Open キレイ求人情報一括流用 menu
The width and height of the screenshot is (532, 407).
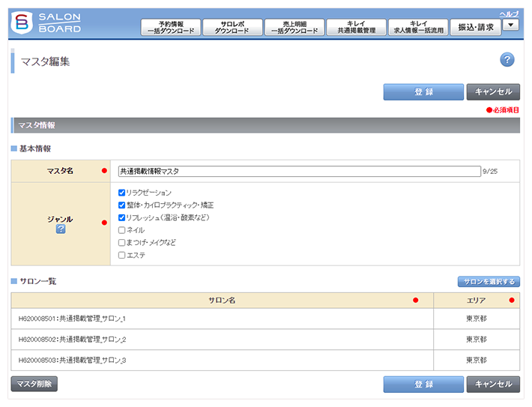[418, 28]
